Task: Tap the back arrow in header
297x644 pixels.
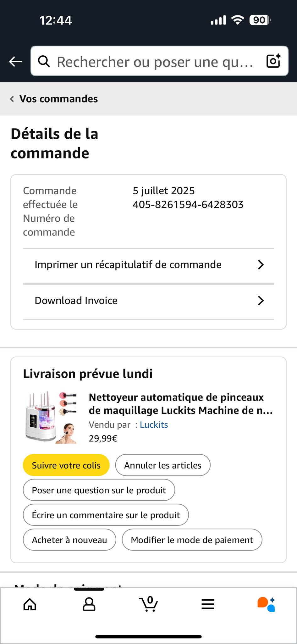Action: click(15, 62)
